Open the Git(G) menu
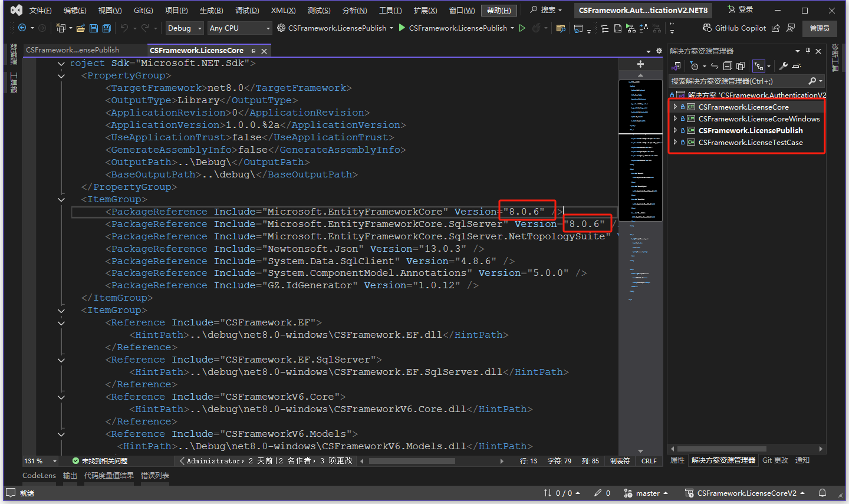The image size is (849, 504). pyautogui.click(x=143, y=11)
